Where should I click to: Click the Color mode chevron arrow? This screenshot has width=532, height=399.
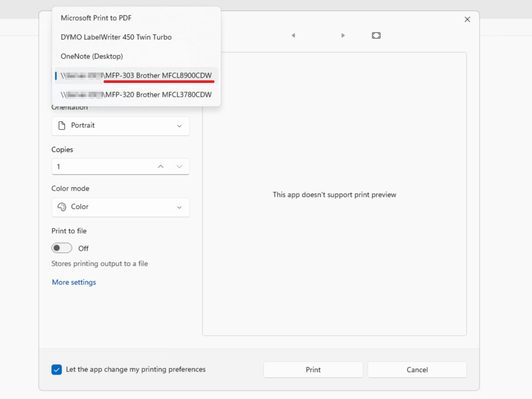pyautogui.click(x=179, y=207)
